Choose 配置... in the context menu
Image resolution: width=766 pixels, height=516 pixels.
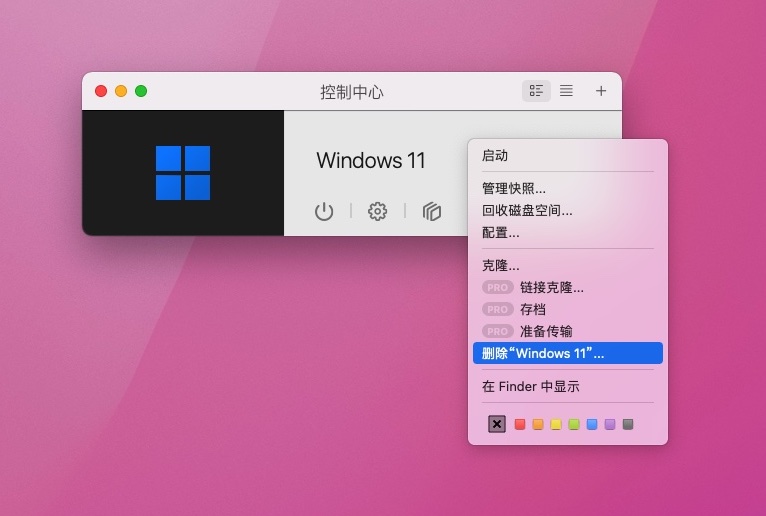[x=501, y=232]
